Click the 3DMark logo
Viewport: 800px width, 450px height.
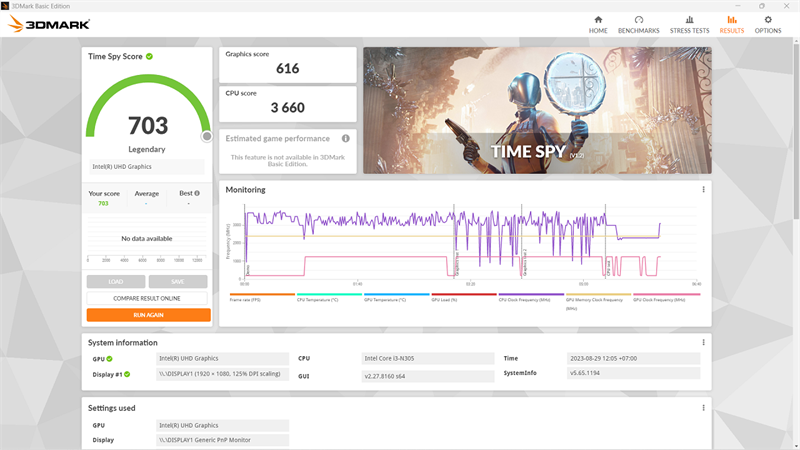pyautogui.click(x=49, y=24)
